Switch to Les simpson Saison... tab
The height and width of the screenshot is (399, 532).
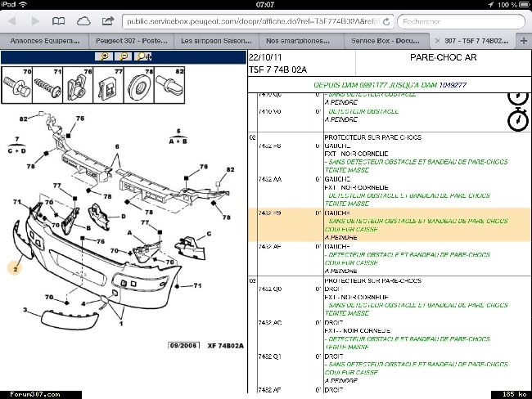[216, 41]
